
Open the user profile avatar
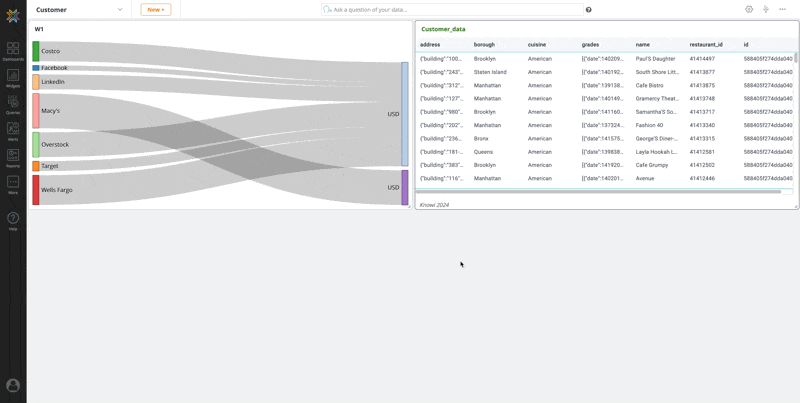click(13, 385)
